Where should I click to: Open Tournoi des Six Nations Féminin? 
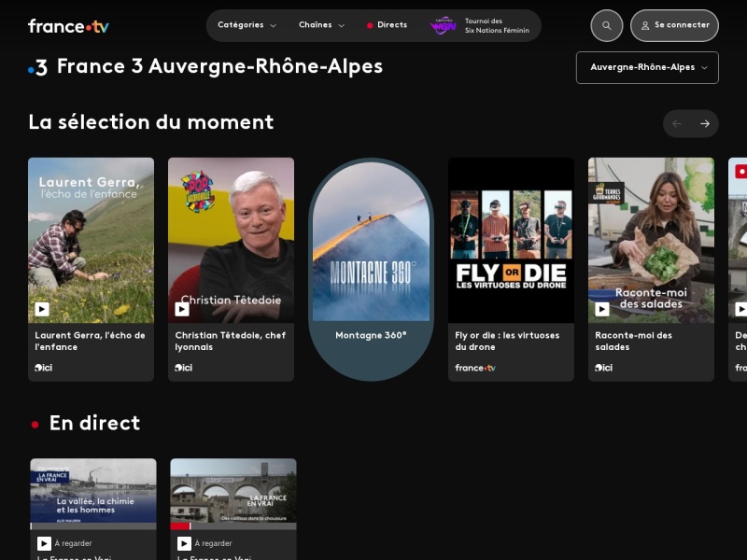click(x=480, y=26)
